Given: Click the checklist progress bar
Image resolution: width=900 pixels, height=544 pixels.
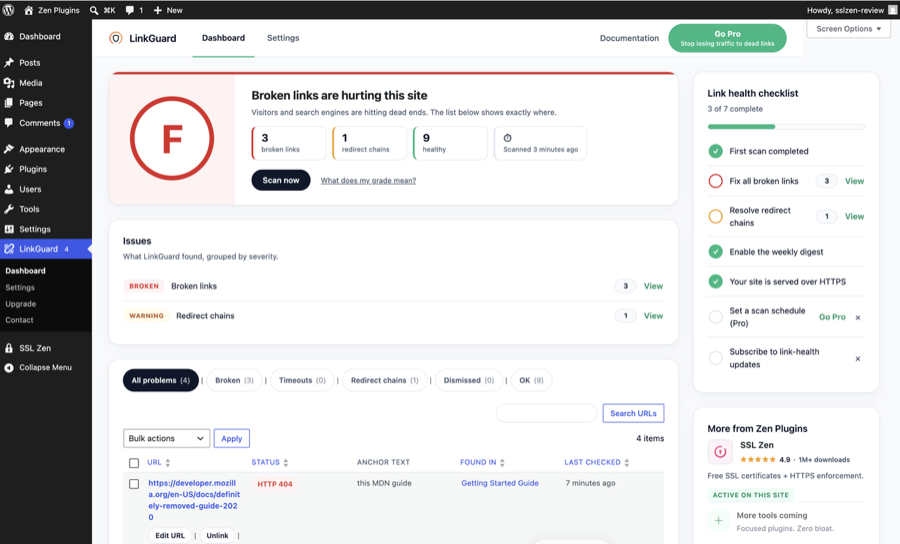Looking at the screenshot, I should click(786, 126).
